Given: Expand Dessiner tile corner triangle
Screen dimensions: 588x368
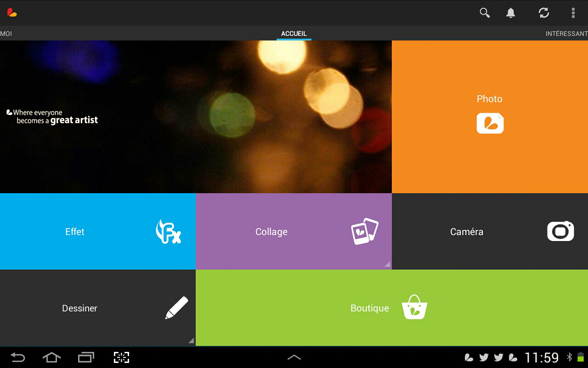Looking at the screenshot, I should 191,341.
